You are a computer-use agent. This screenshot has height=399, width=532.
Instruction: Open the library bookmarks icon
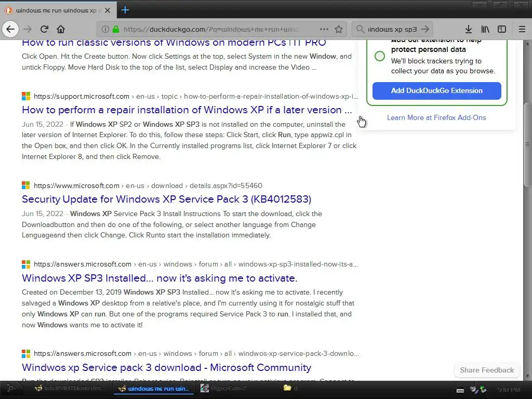click(485, 29)
